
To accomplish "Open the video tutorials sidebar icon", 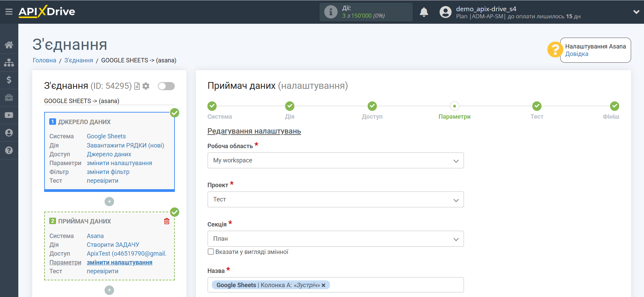I will [9, 115].
